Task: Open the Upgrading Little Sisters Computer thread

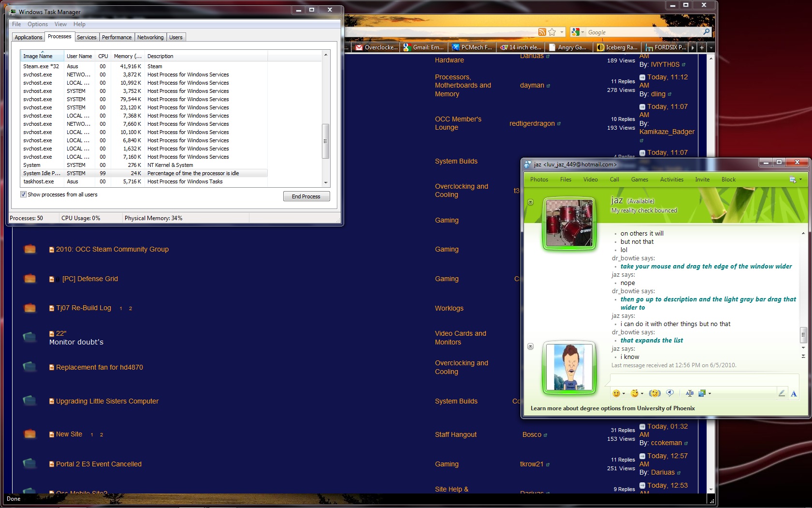Action: [x=107, y=401]
